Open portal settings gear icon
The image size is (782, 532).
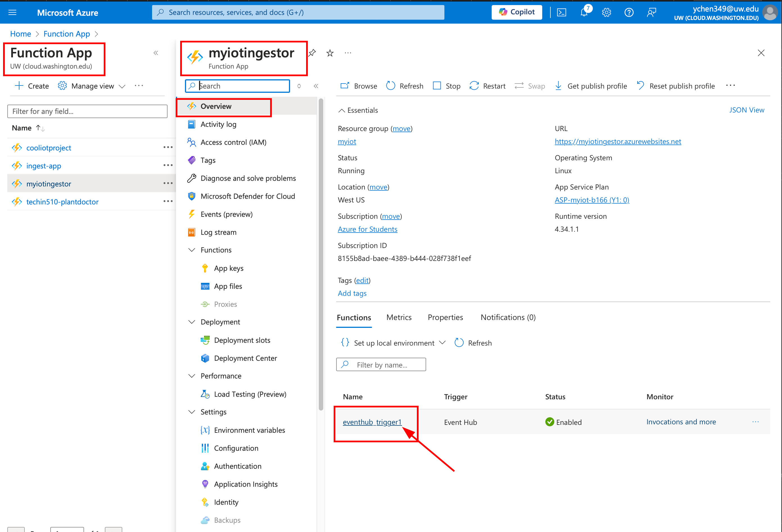click(x=606, y=12)
